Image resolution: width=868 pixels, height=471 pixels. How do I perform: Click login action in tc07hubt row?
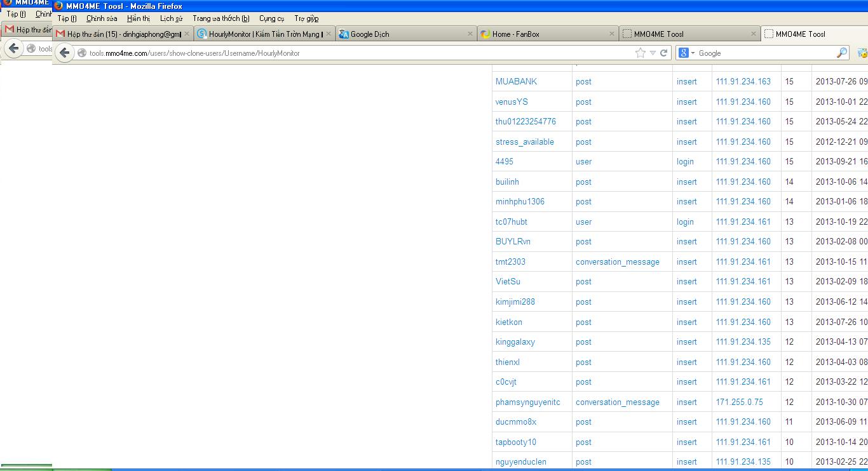(x=685, y=222)
